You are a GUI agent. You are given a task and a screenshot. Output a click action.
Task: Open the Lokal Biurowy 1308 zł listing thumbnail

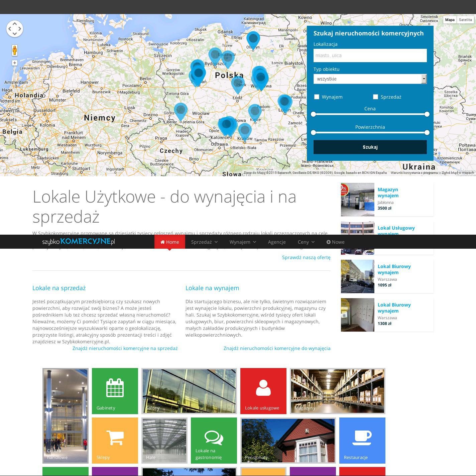click(358, 315)
